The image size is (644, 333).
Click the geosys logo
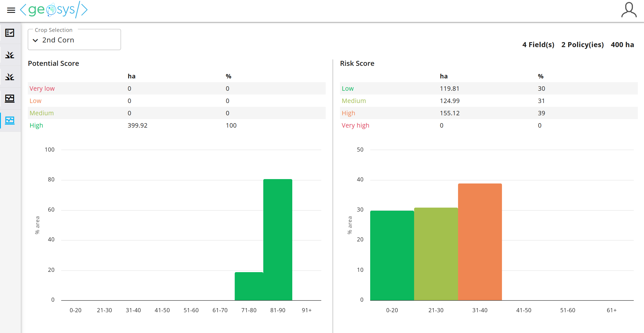click(54, 10)
